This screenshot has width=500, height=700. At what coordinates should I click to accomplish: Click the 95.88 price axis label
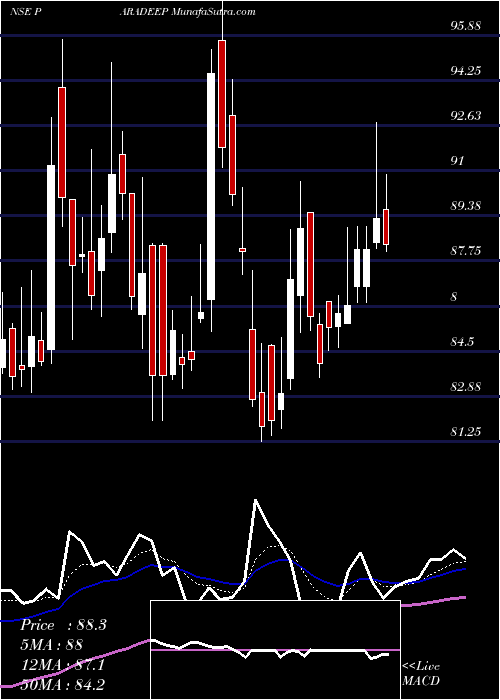(x=466, y=25)
